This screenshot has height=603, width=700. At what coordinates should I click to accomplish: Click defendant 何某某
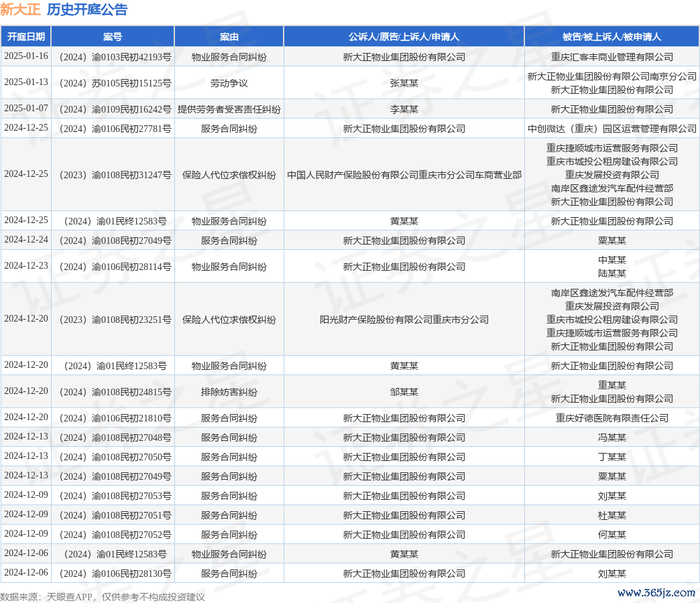pyautogui.click(x=611, y=535)
